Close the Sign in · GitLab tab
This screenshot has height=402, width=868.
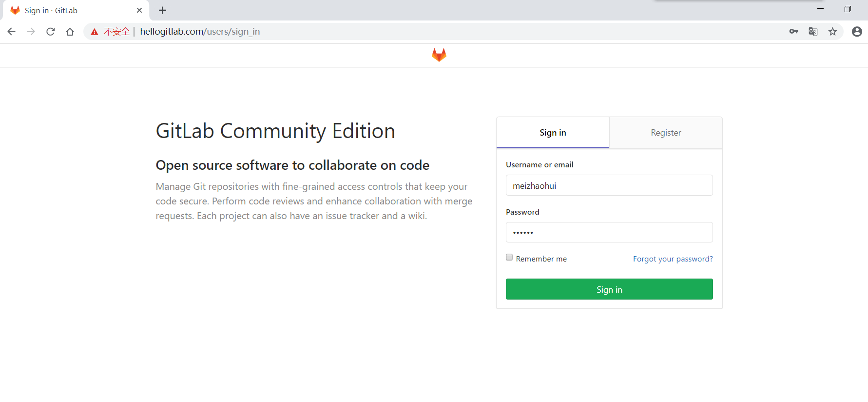click(139, 10)
